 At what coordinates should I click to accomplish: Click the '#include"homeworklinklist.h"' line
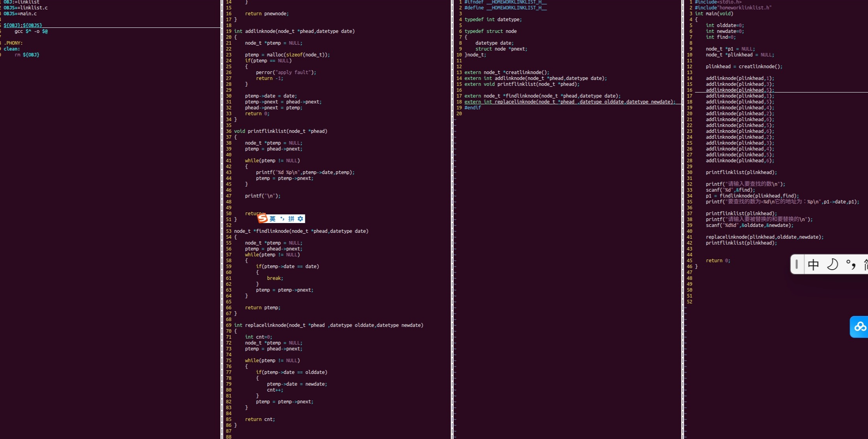(x=733, y=8)
